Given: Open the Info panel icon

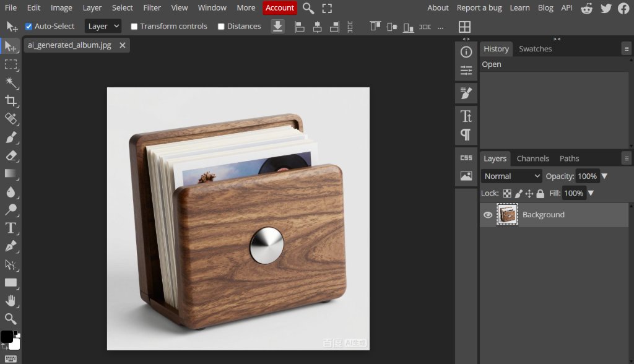Looking at the screenshot, I should click(x=466, y=52).
